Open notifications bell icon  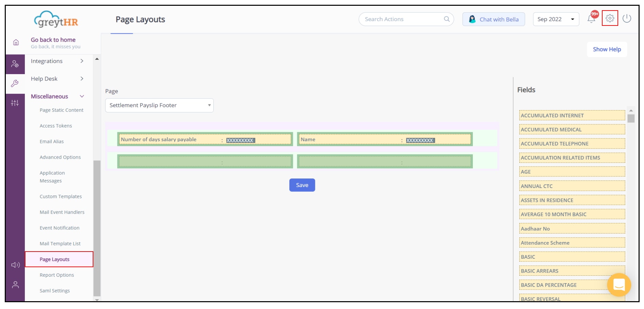tap(591, 18)
